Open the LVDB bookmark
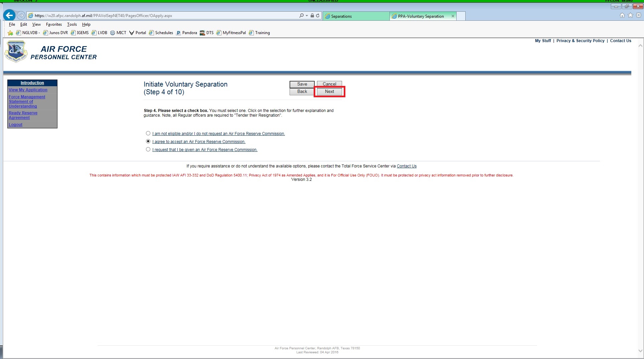The image size is (644, 359). pos(99,33)
